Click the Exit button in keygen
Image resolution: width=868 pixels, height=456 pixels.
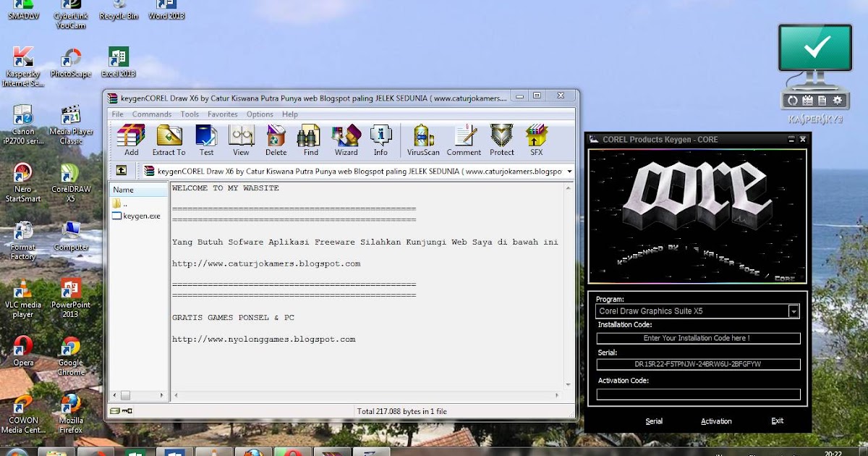pyautogui.click(x=777, y=421)
